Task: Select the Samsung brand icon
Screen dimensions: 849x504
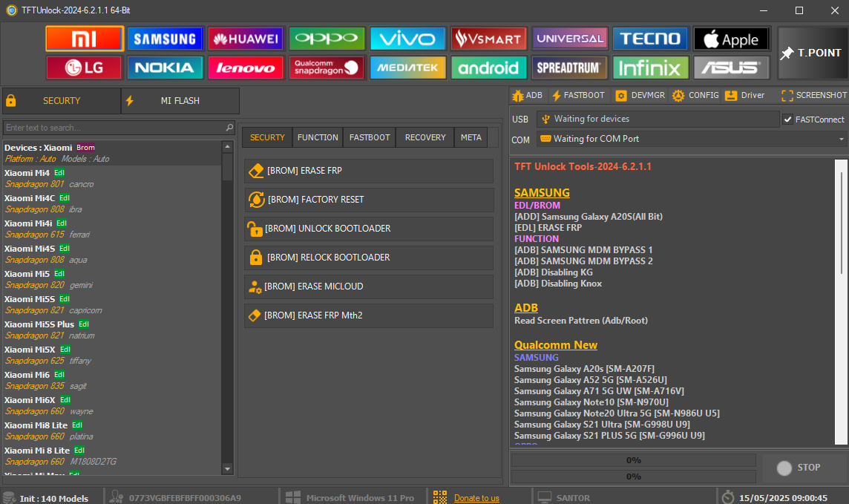Action: (165, 39)
